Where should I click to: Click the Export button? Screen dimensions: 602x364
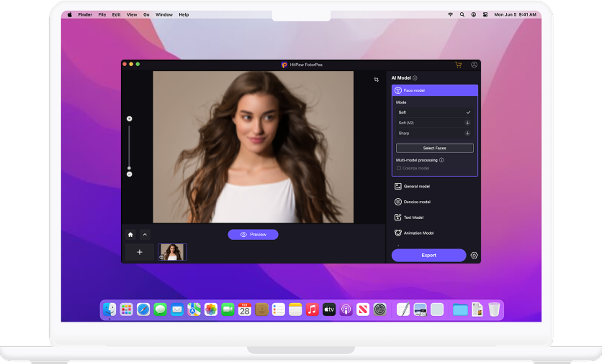tap(429, 255)
